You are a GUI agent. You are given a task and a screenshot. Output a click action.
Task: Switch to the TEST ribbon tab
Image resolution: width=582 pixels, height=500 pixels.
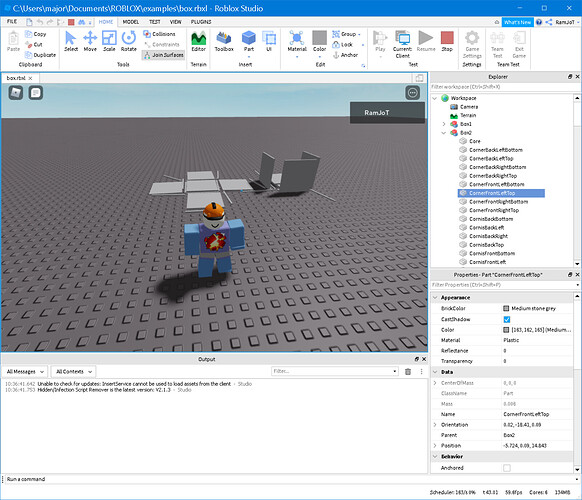click(x=155, y=22)
